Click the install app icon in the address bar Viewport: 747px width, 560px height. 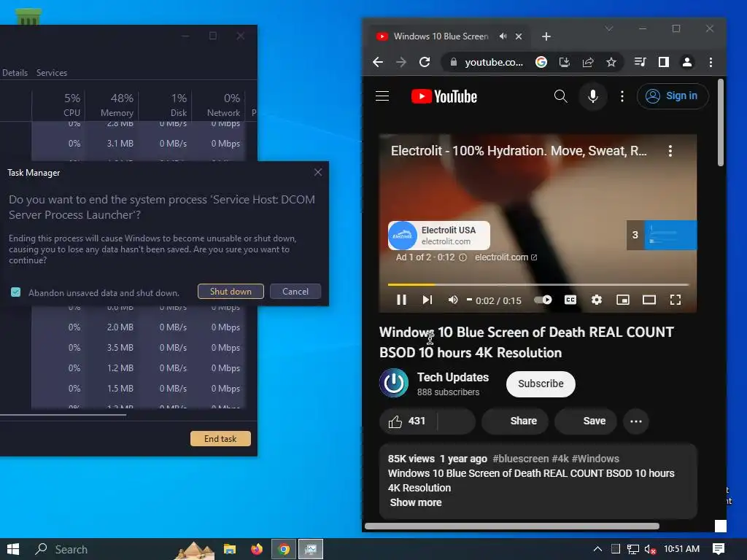565,62
